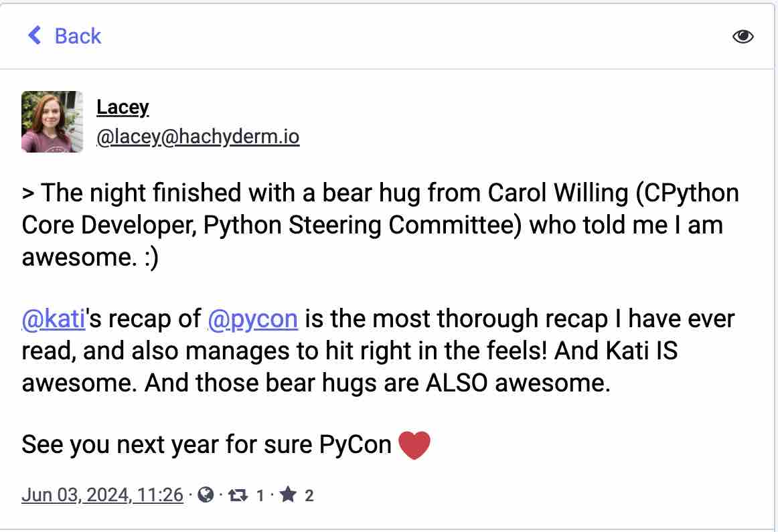Click the boost count number 1
This screenshot has height=532, width=778.
click(x=260, y=495)
